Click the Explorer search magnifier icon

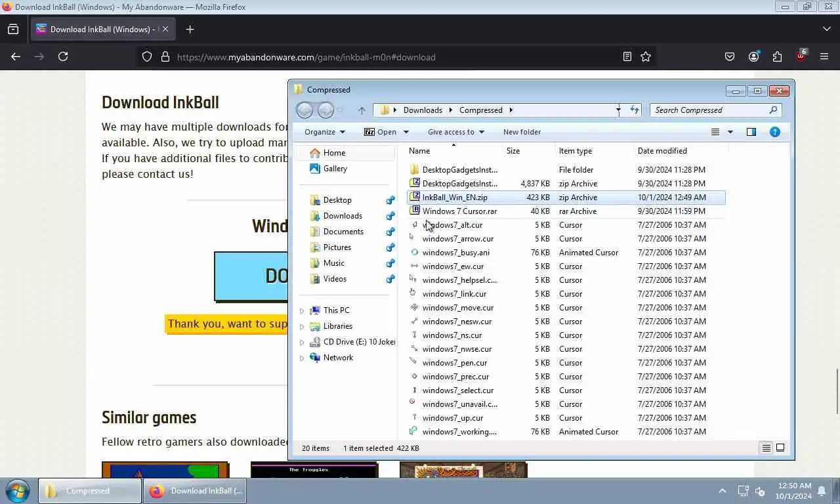tap(773, 110)
